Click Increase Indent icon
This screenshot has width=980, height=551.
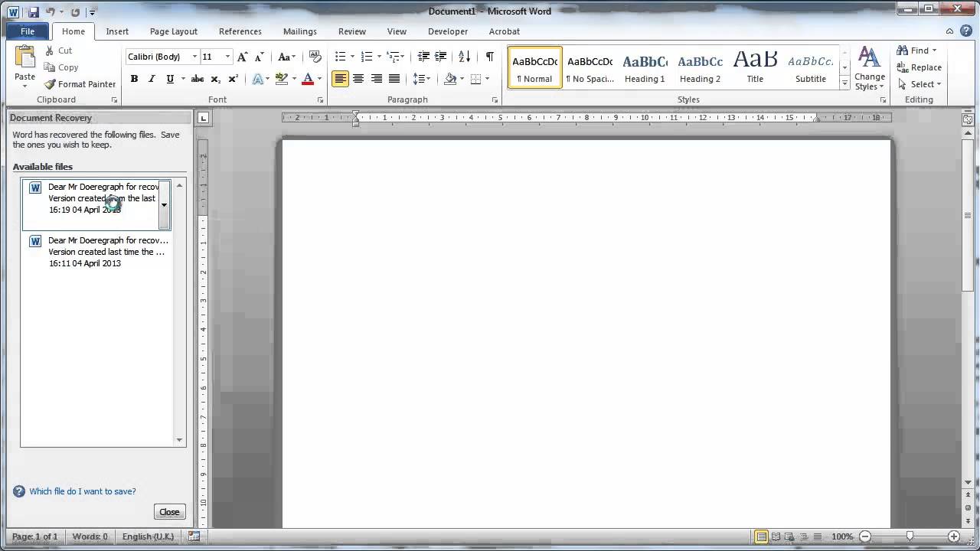tap(441, 57)
